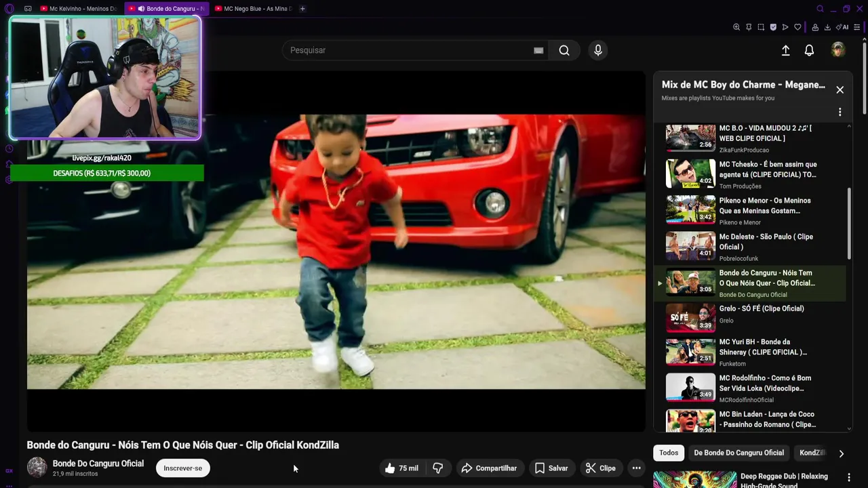Open the playlist panel three-dot options menu

pos(840,112)
